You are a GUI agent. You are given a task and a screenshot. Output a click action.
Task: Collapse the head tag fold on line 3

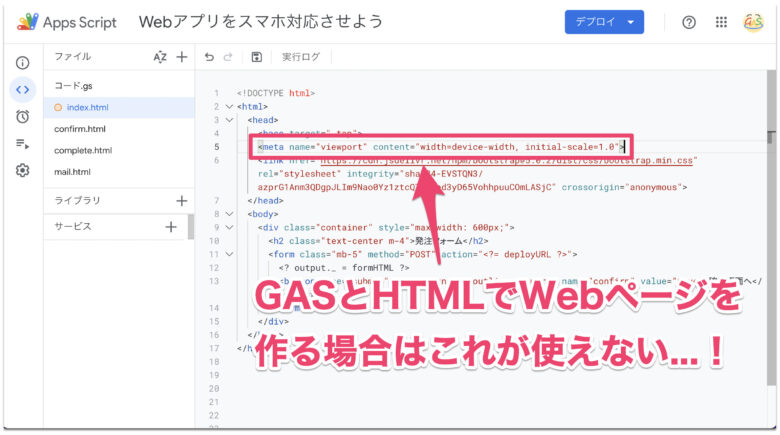pos(229,120)
